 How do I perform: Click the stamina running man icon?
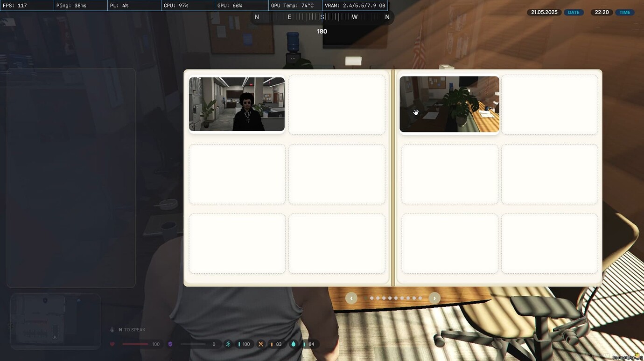point(228,344)
